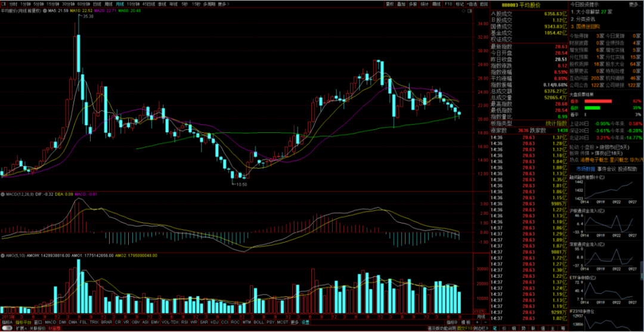Click the 细 icon in bottom-right toolbar
The width and height of the screenshot is (644, 332).
pos(514,328)
